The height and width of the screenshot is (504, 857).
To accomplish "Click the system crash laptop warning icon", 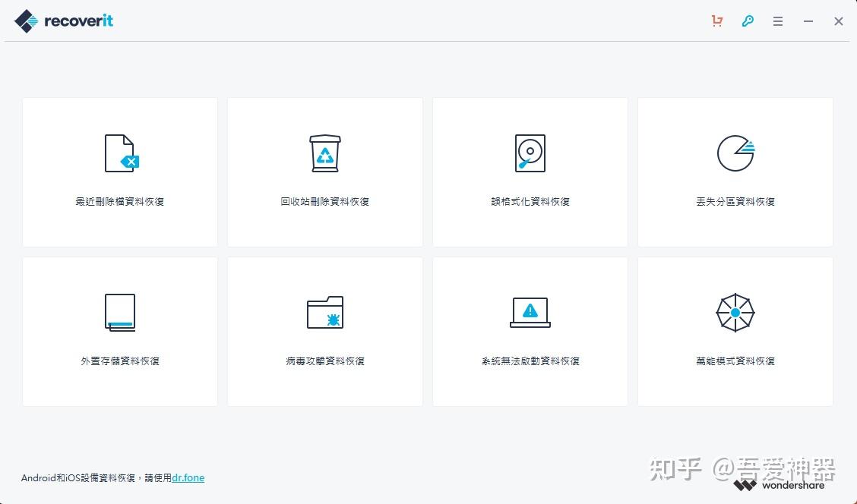I will (530, 312).
